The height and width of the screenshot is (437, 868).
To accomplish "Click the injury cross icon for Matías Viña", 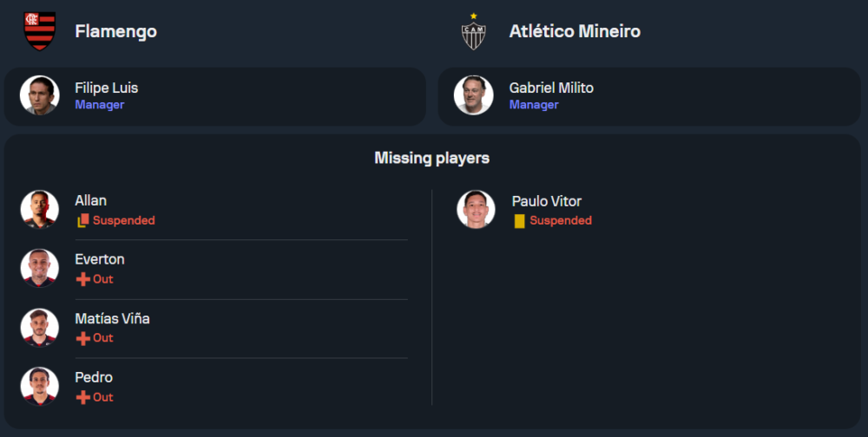I will pos(83,338).
